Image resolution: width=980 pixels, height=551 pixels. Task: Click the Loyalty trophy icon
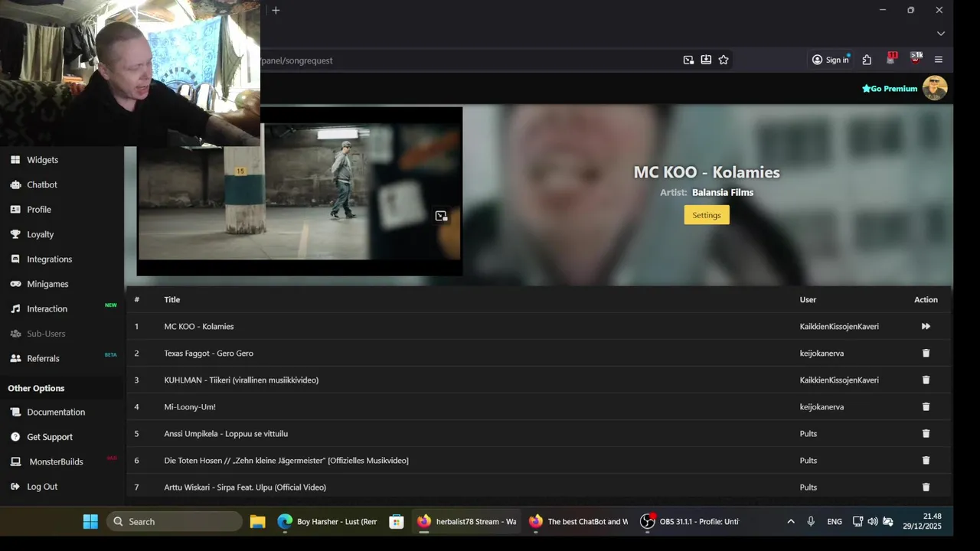15,234
